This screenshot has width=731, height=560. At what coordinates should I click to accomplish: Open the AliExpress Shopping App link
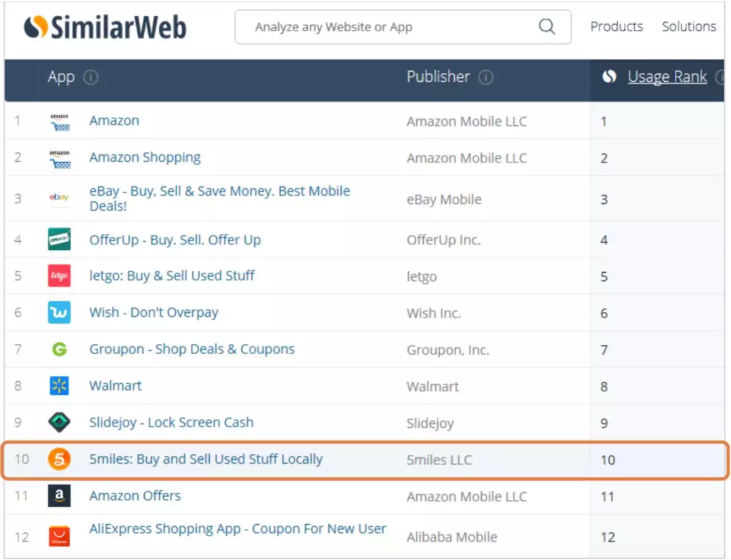coord(238,529)
